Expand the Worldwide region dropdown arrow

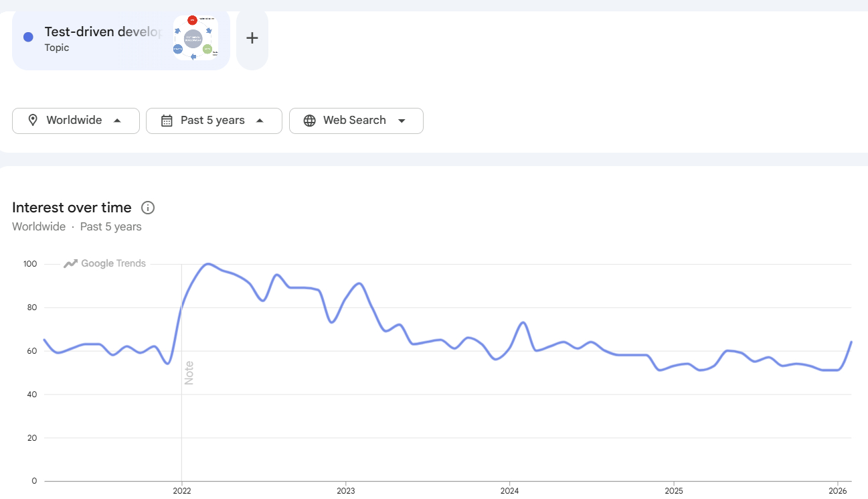[117, 121]
